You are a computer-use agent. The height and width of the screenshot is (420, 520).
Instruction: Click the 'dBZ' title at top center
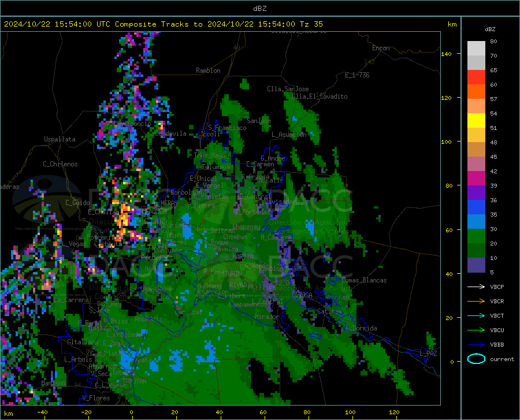pyautogui.click(x=259, y=9)
